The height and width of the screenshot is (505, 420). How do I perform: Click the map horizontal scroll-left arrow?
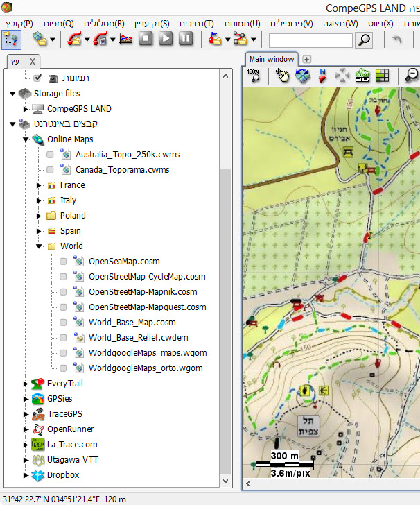(248, 483)
